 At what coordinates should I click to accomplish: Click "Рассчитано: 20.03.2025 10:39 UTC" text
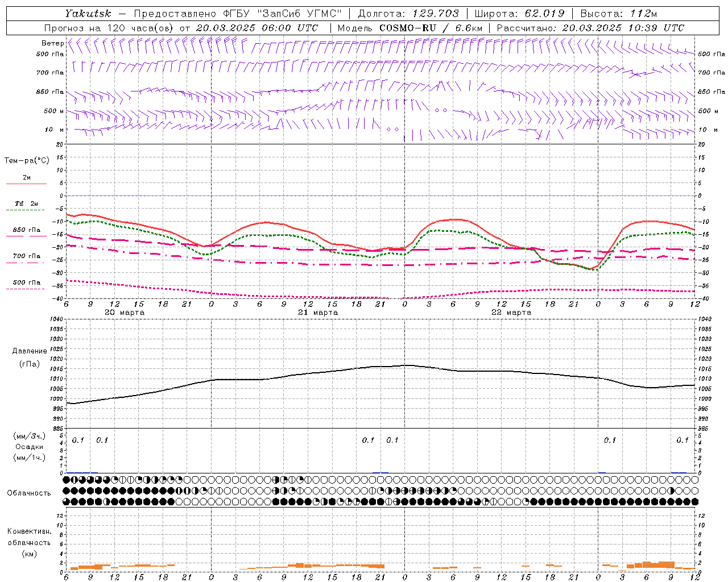point(590,28)
